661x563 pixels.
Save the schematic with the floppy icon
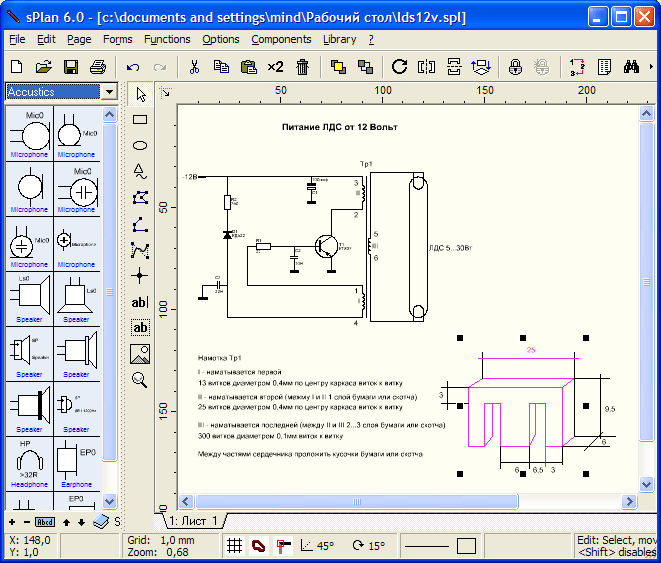[70, 67]
